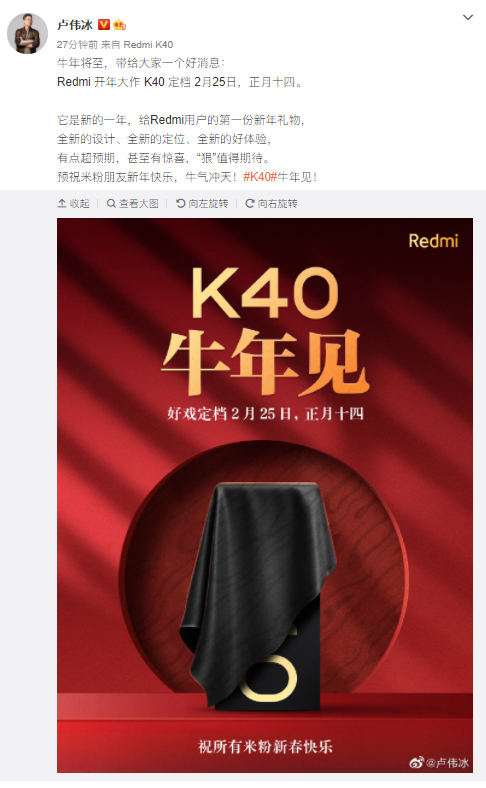Collapse the image with 收起

[x=73, y=204]
